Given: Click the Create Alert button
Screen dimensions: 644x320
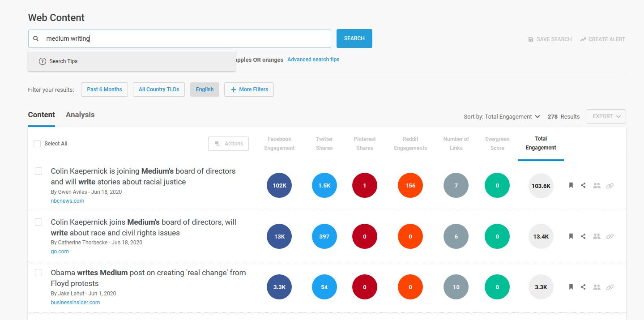Looking at the screenshot, I should pyautogui.click(x=603, y=39).
